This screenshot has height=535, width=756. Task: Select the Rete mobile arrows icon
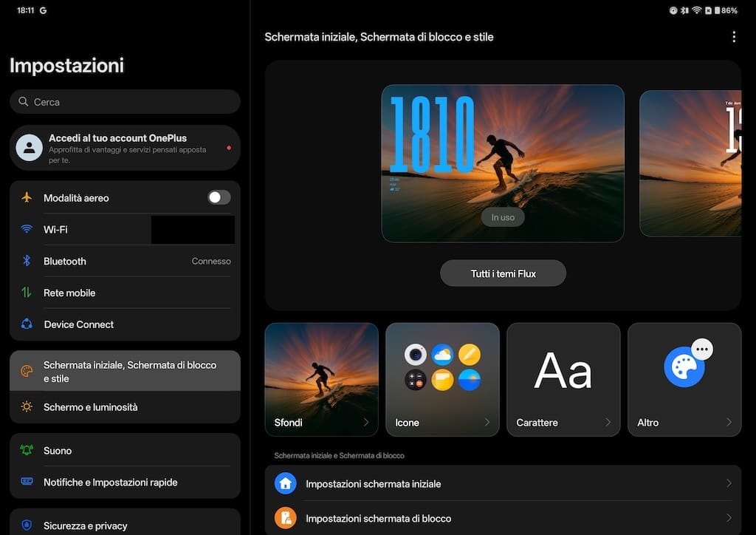click(27, 293)
